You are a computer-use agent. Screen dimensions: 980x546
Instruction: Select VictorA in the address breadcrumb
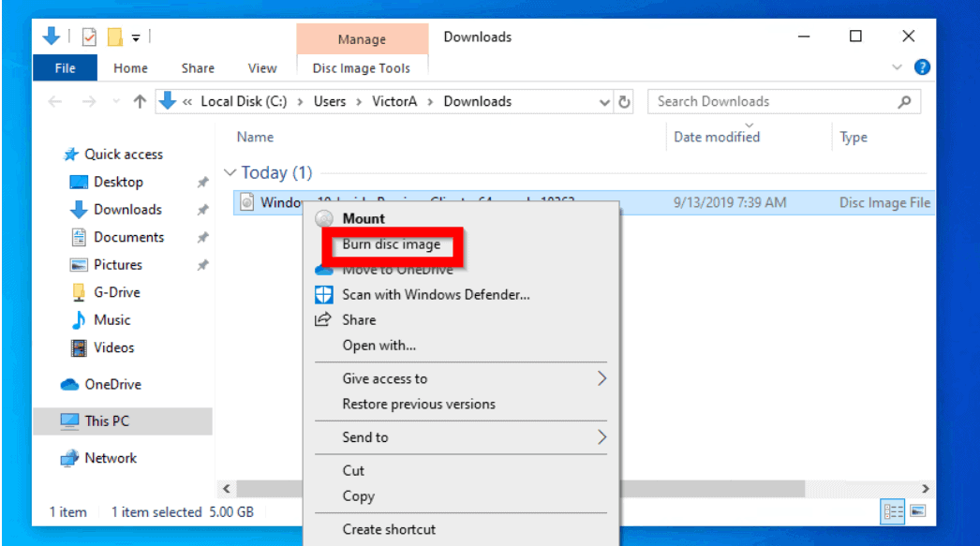(x=394, y=101)
